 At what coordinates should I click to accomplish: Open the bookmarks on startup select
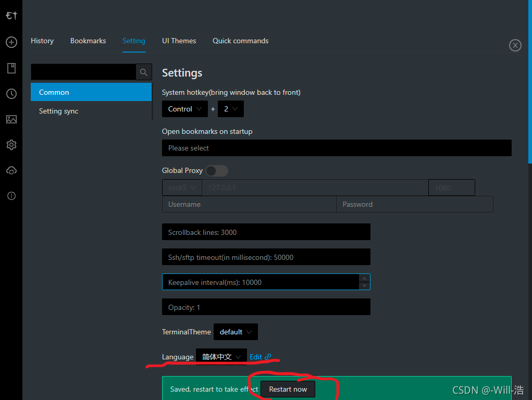[337, 148]
